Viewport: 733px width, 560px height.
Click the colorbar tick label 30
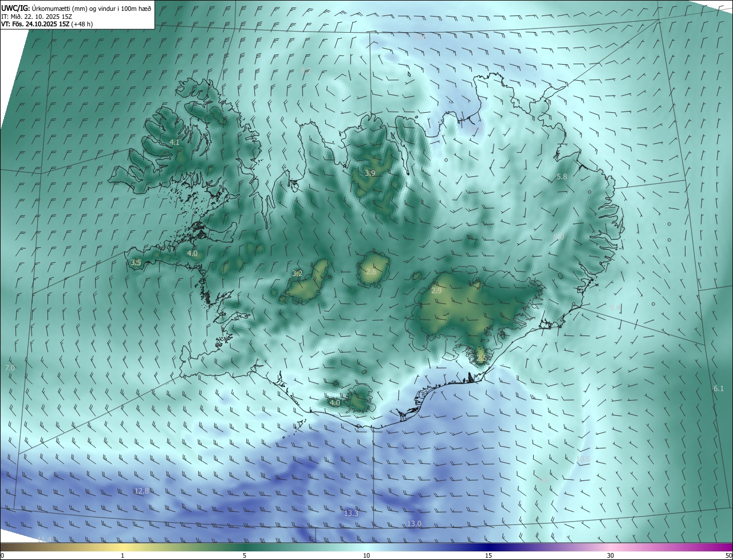pos(610,555)
